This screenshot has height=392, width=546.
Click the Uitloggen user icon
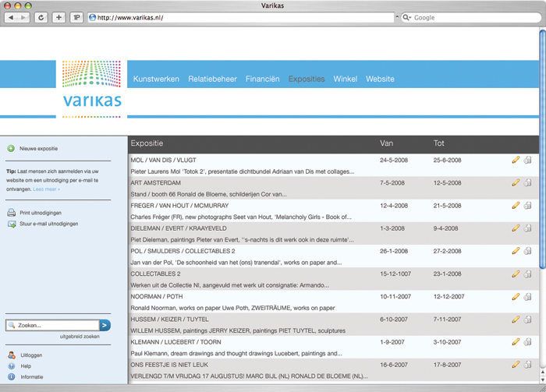click(12, 355)
